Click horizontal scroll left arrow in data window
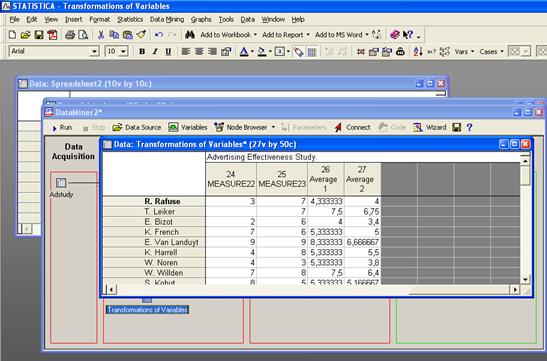This screenshot has height=361, width=547. coord(112,289)
